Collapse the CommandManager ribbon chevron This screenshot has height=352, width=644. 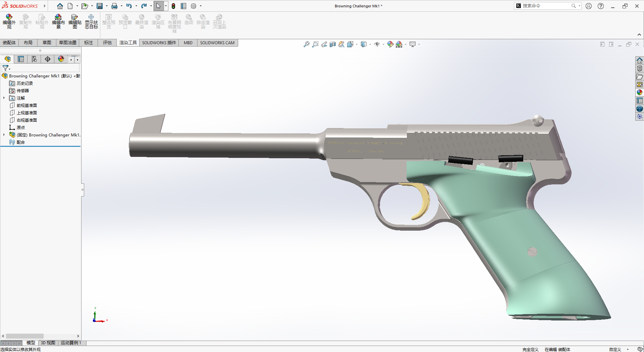tap(639, 35)
